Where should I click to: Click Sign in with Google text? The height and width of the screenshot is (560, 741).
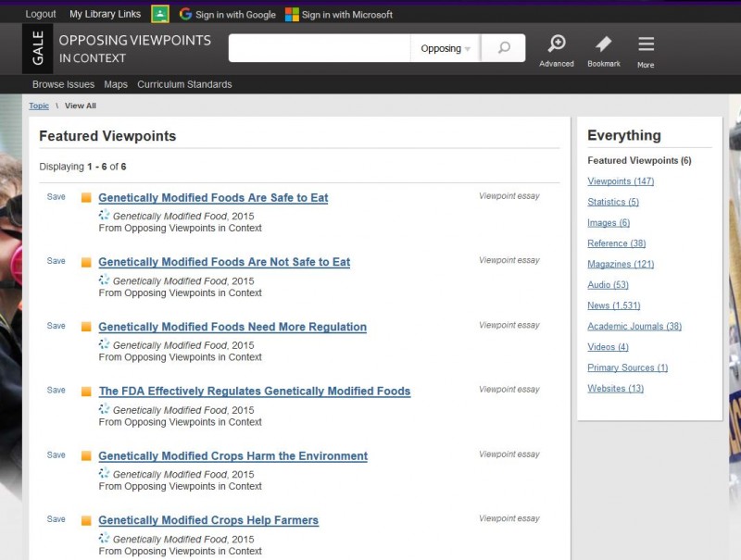[235, 15]
